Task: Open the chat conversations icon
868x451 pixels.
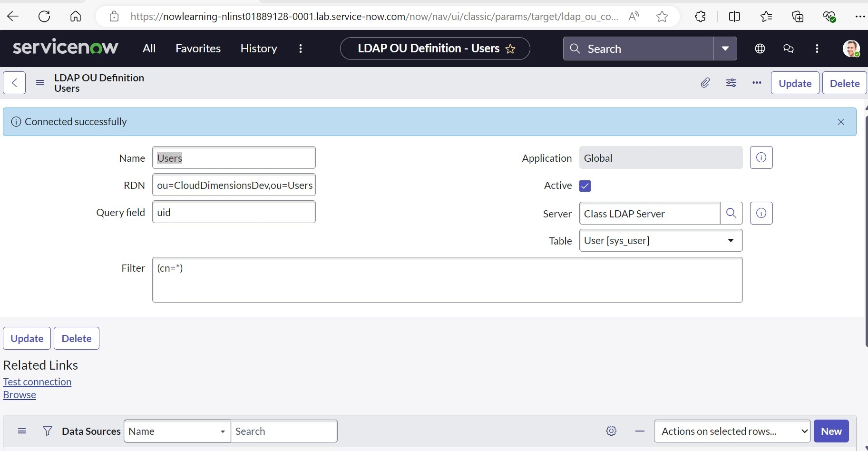Action: point(789,48)
